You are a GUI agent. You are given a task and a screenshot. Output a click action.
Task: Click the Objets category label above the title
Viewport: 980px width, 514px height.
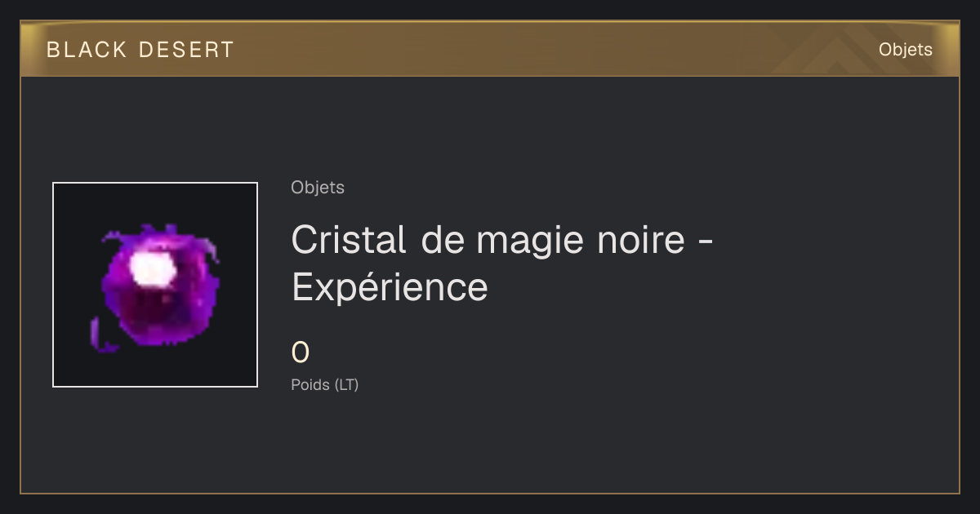(x=318, y=188)
